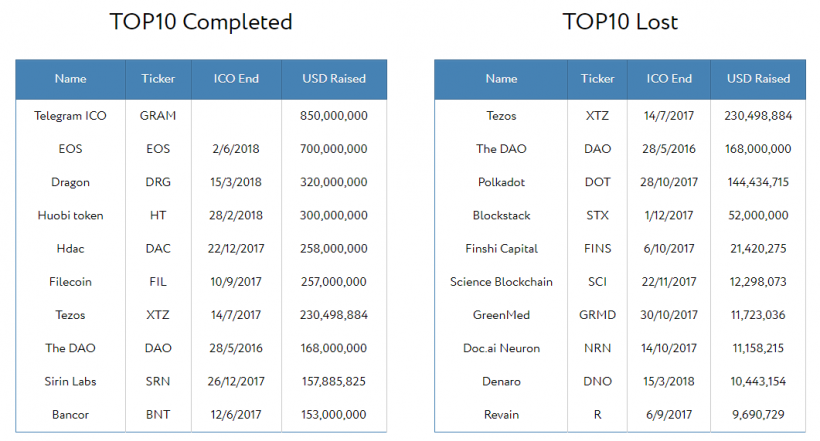This screenshot has height=441, width=820.
Task: Click the Name header in Completed table
Action: click(70, 79)
